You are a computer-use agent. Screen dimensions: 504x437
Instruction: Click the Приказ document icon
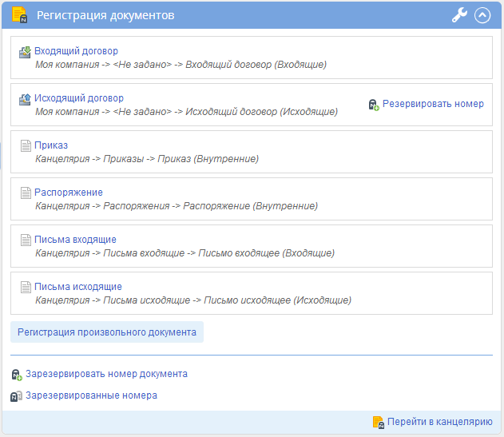(26, 145)
